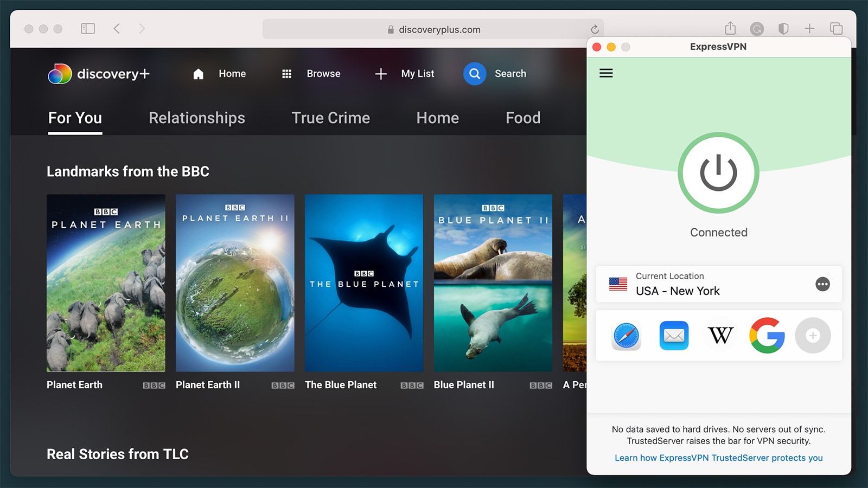Open the Browse grid icon
The image size is (868, 488).
point(287,74)
